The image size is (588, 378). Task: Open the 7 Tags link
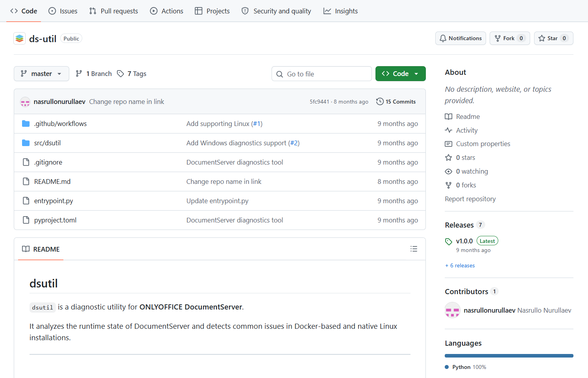tap(131, 74)
